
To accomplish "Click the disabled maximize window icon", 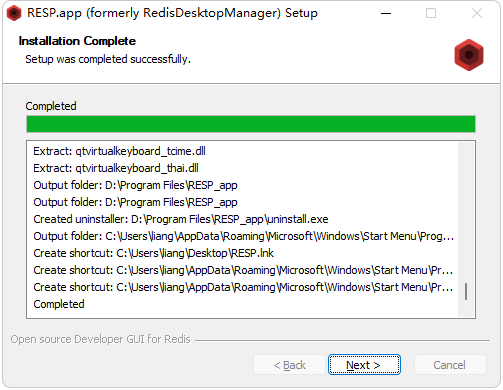I will click(431, 13).
